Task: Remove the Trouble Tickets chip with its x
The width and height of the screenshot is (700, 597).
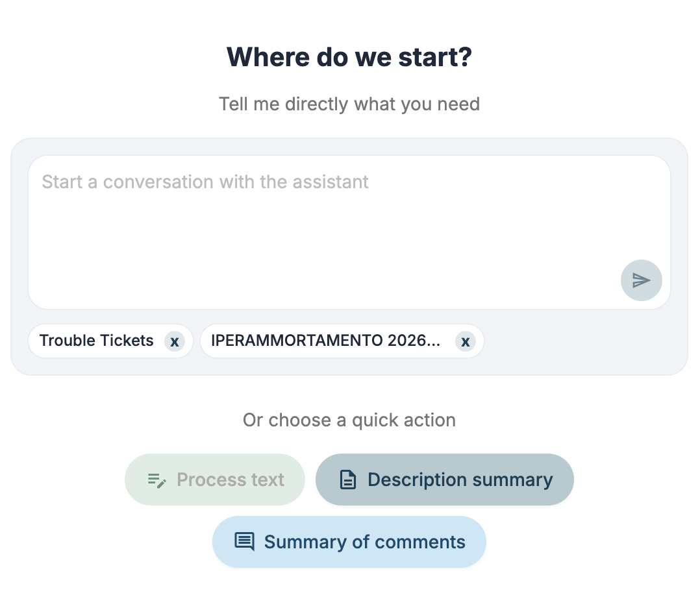Action: pyautogui.click(x=175, y=341)
